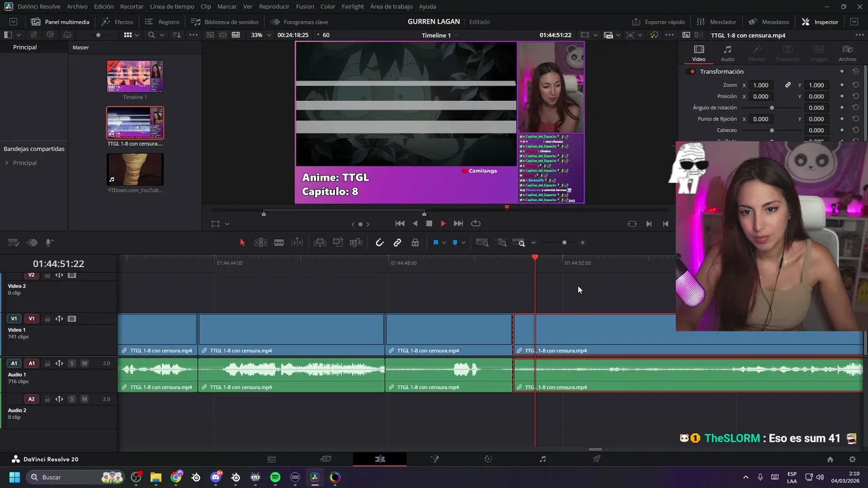Image resolution: width=868 pixels, height=488 pixels.
Task: Reset the Transformación section
Action: pyautogui.click(x=856, y=71)
